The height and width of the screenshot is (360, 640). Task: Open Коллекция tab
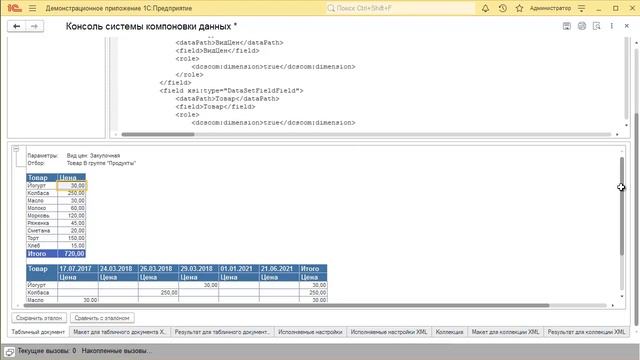coord(449,332)
